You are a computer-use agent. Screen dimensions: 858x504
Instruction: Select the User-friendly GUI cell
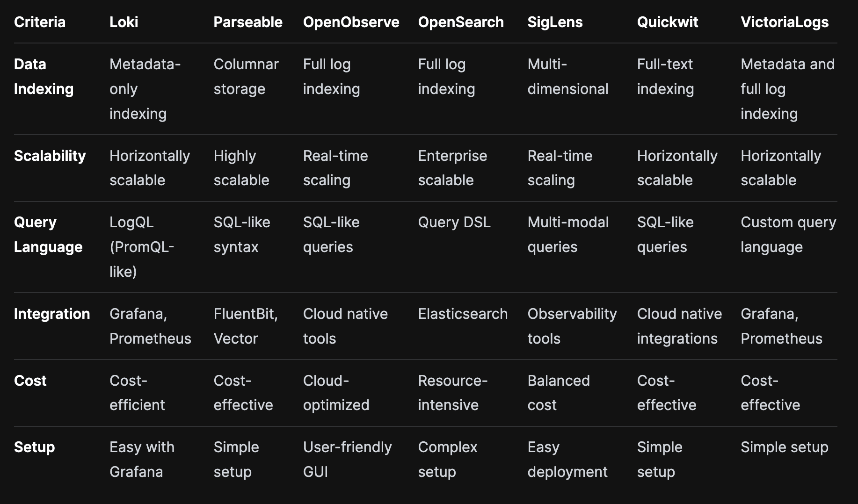click(347, 459)
